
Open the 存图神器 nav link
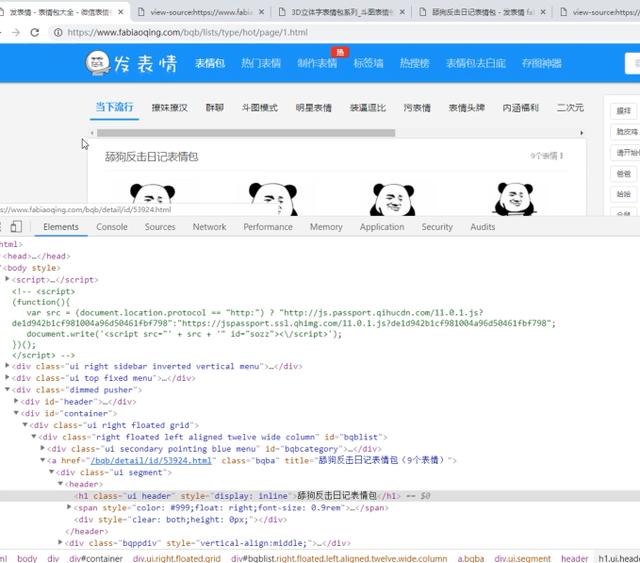(542, 63)
